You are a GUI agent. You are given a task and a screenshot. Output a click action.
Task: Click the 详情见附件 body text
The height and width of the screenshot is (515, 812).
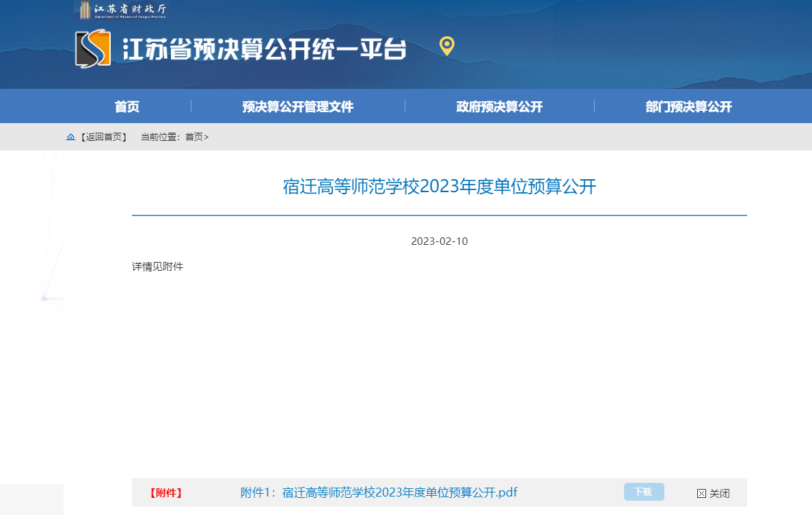pos(157,267)
